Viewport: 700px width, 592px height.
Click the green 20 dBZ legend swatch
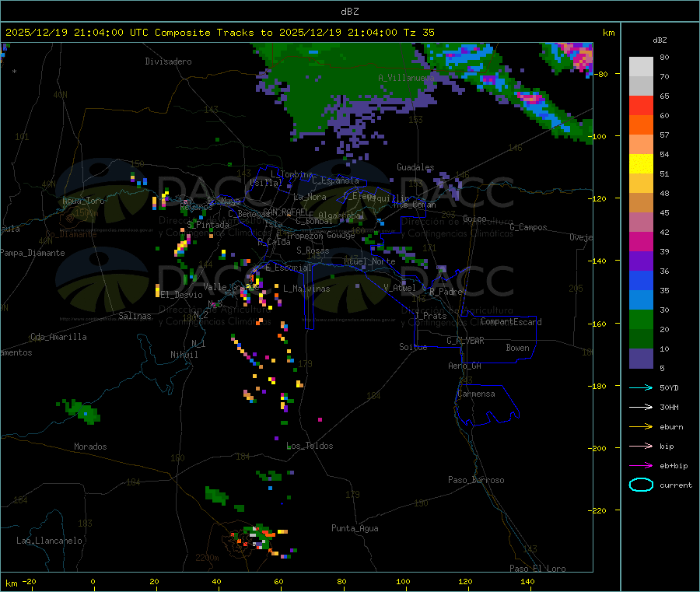[x=641, y=319]
